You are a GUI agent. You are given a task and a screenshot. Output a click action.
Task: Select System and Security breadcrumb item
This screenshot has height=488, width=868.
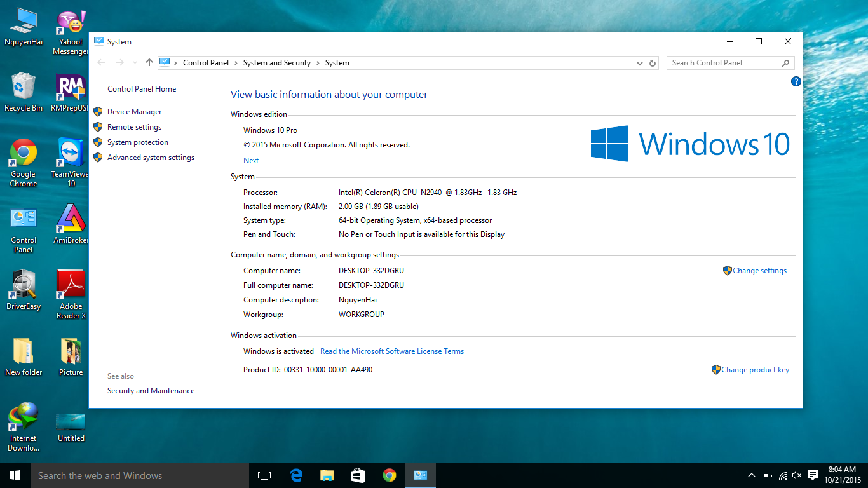(x=276, y=63)
